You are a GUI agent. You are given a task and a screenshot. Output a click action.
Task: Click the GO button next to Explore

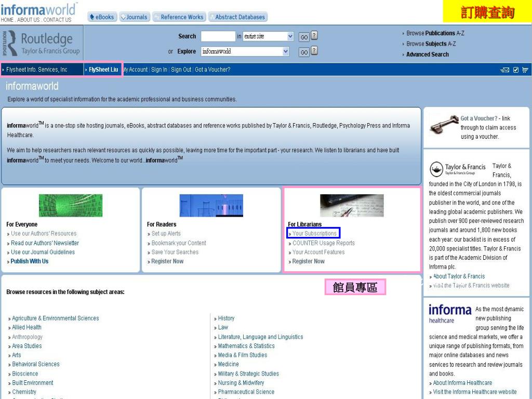click(304, 52)
